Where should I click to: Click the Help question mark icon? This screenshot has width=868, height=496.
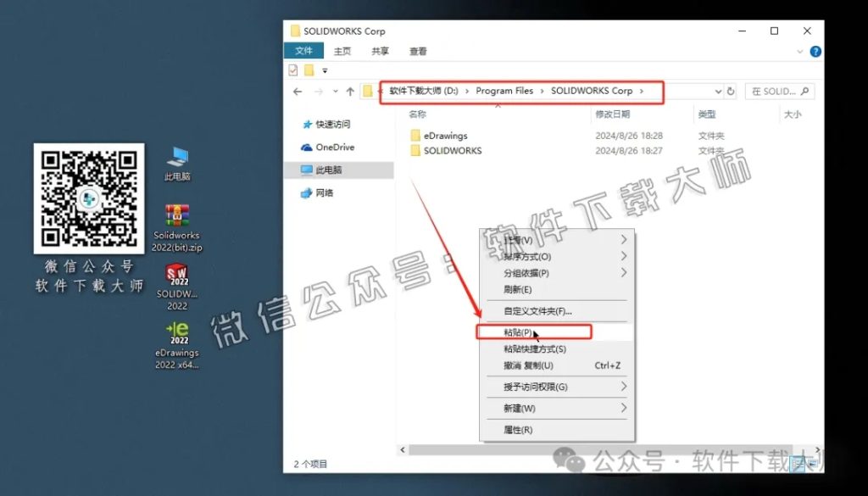[x=815, y=51]
